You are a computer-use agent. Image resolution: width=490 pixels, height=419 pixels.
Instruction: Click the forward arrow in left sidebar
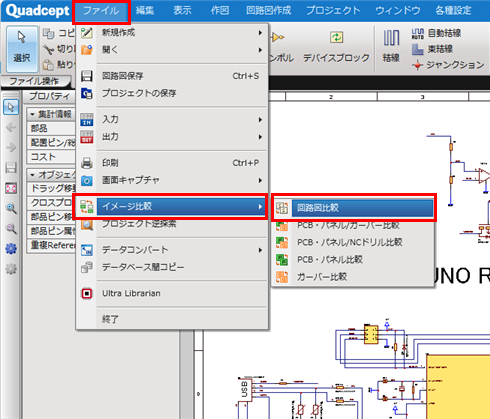pyautogui.click(x=11, y=147)
